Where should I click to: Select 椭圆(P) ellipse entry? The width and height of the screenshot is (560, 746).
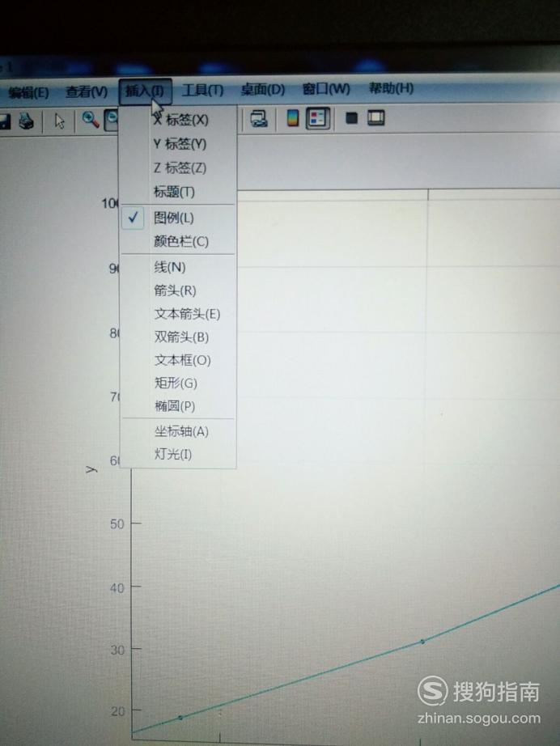177,406
